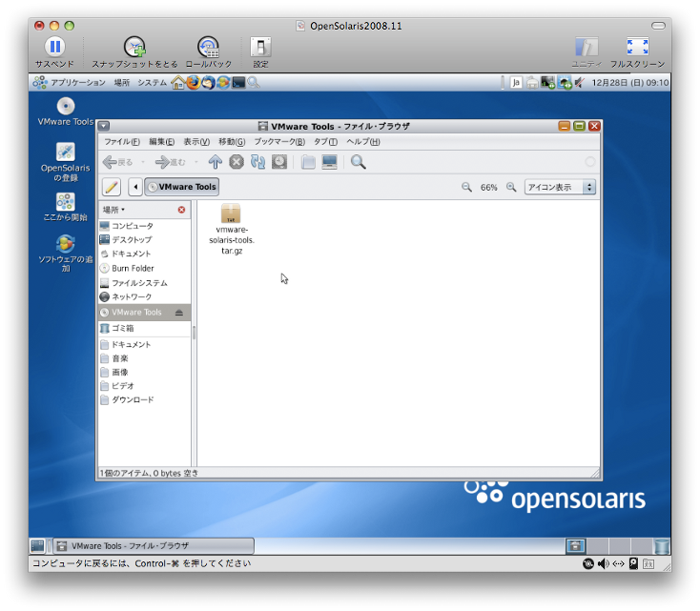Screen dimensions: 700x611
Task: Search for files with the magnifier
Action: (x=358, y=162)
